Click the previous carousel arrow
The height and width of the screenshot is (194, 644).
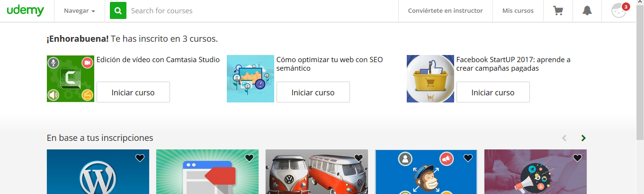[x=564, y=138]
